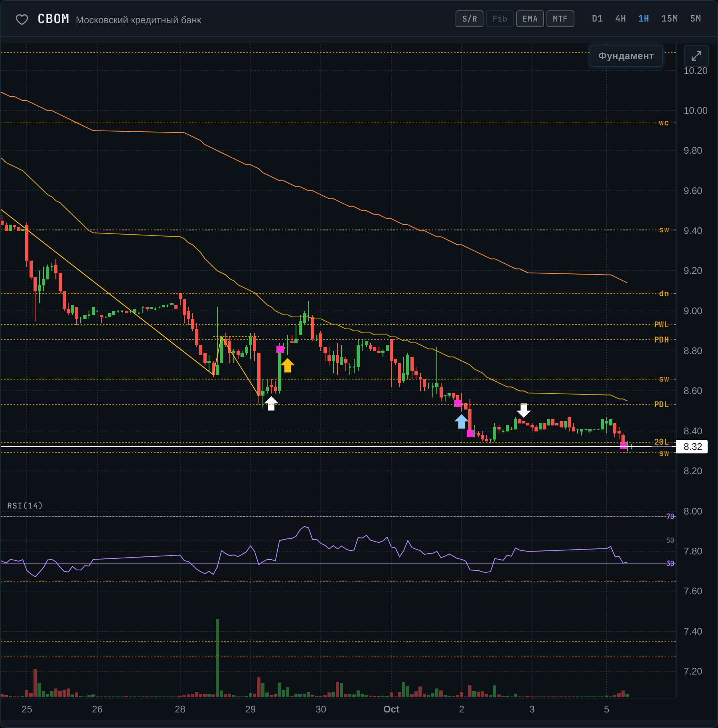
Task: Toggle the Fib overlay
Action: [500, 19]
